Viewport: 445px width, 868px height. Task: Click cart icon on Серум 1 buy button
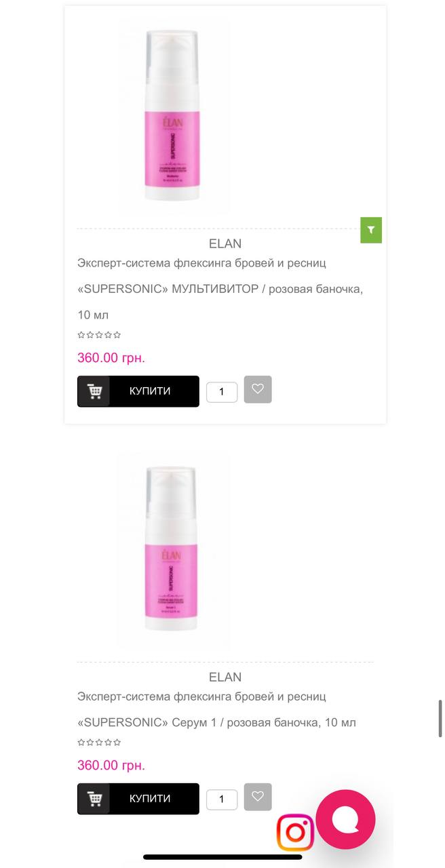click(x=94, y=799)
